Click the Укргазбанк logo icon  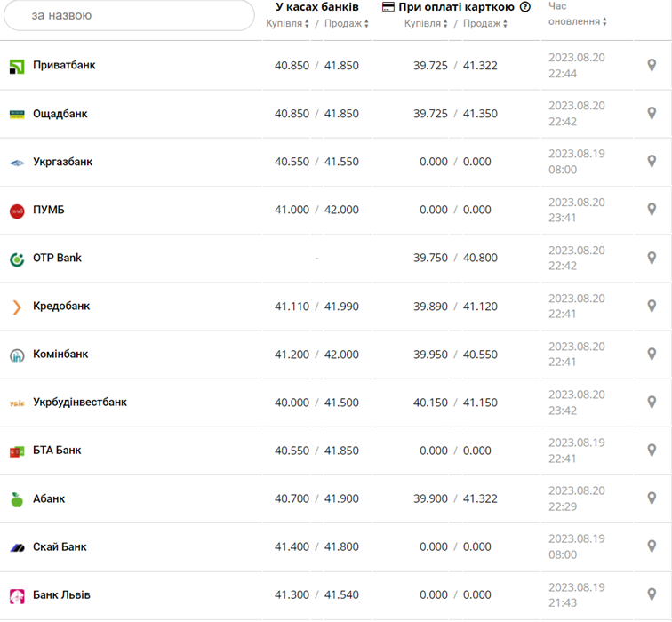point(17,163)
